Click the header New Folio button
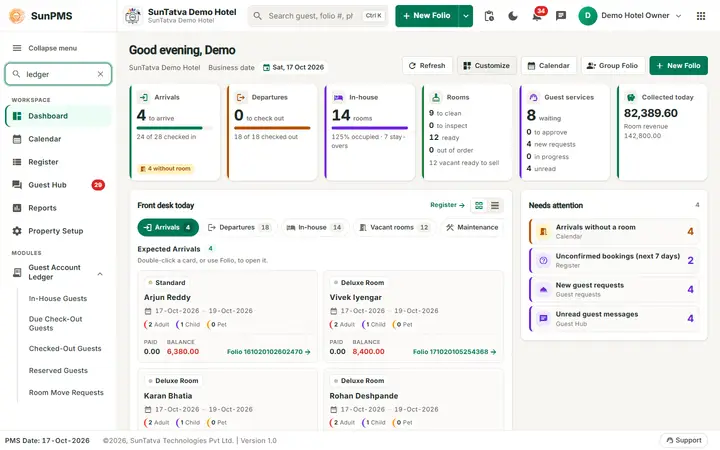 (x=427, y=16)
